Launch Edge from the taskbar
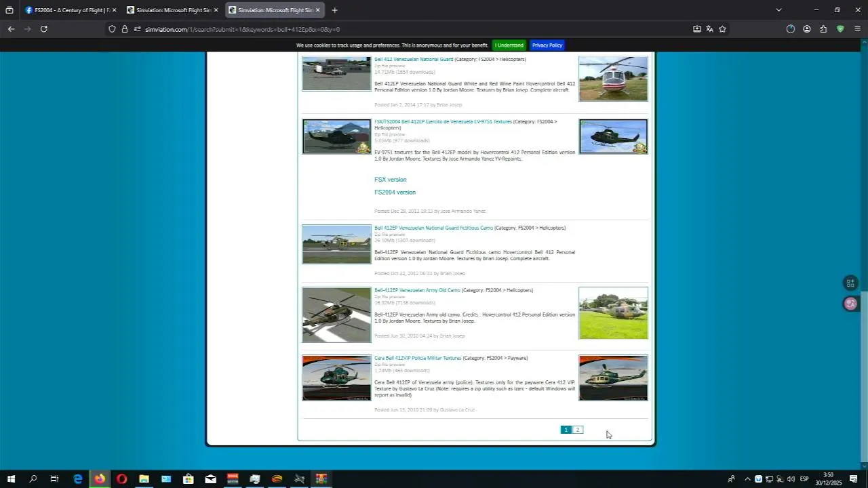 coord(77,479)
